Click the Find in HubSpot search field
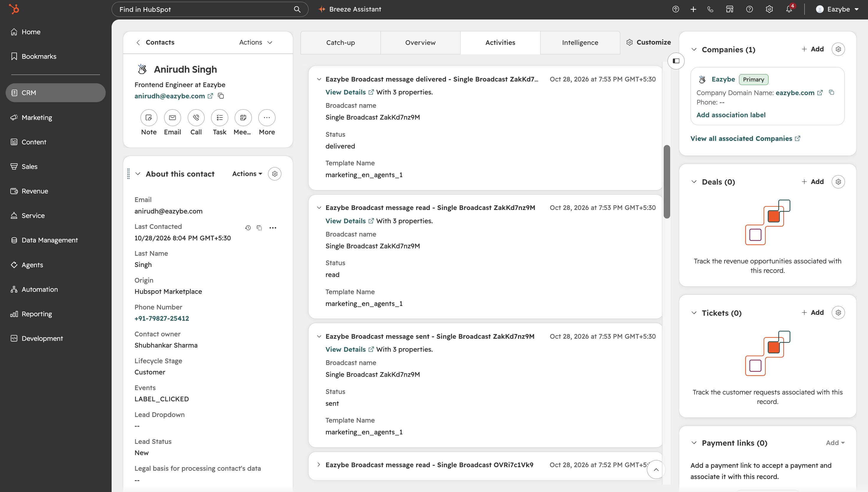This screenshot has height=492, width=868. [210, 9]
